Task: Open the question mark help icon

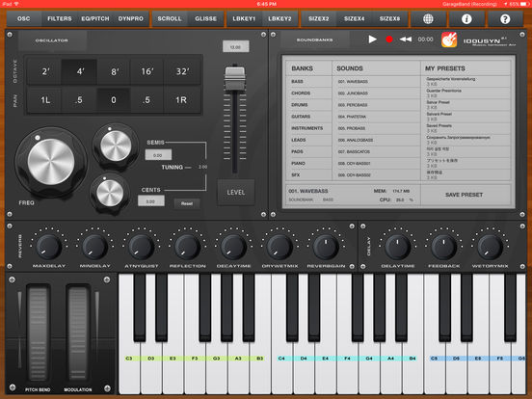Action: click(x=505, y=19)
